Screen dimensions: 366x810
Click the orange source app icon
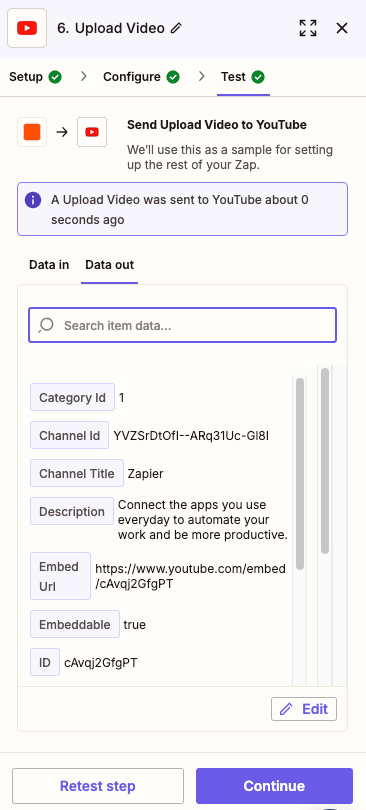(32, 132)
